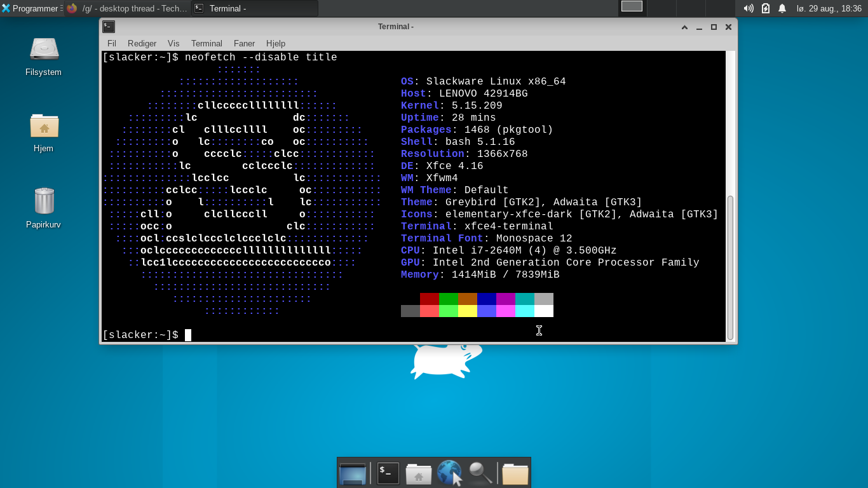Roll up the Terminal window with the shade arrow
Image resolution: width=868 pixels, height=488 pixels.
685,27
